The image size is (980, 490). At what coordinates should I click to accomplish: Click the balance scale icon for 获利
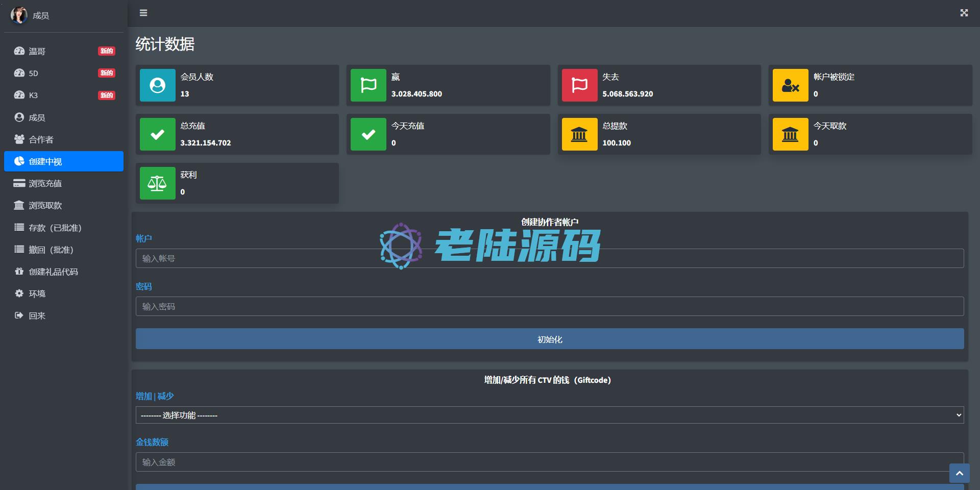point(157,183)
